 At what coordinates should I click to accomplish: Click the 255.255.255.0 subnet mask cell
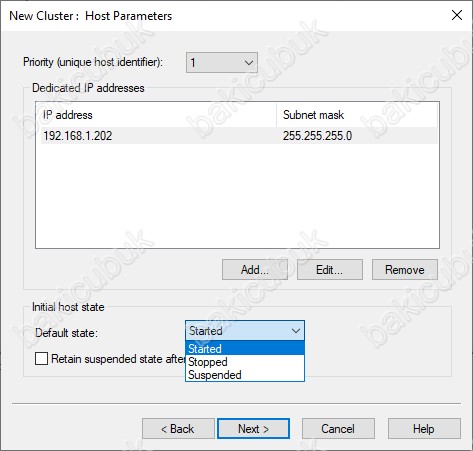coord(317,136)
